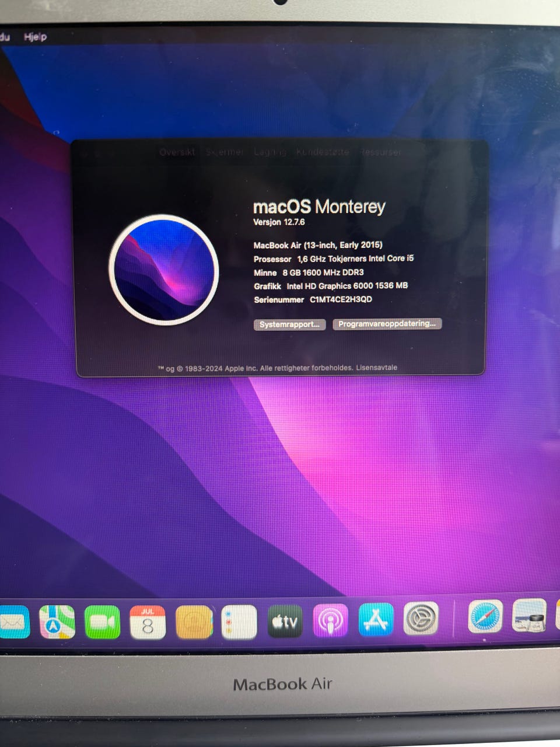Image resolution: width=560 pixels, height=747 pixels.
Task: Click the 1,6 GHz Tokjerners Intel Core i5 value
Action: 355,259
